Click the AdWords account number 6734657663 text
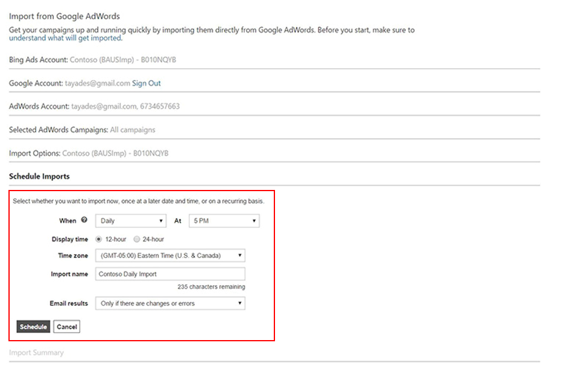Viewport: 588px width, 366px height. point(160,107)
